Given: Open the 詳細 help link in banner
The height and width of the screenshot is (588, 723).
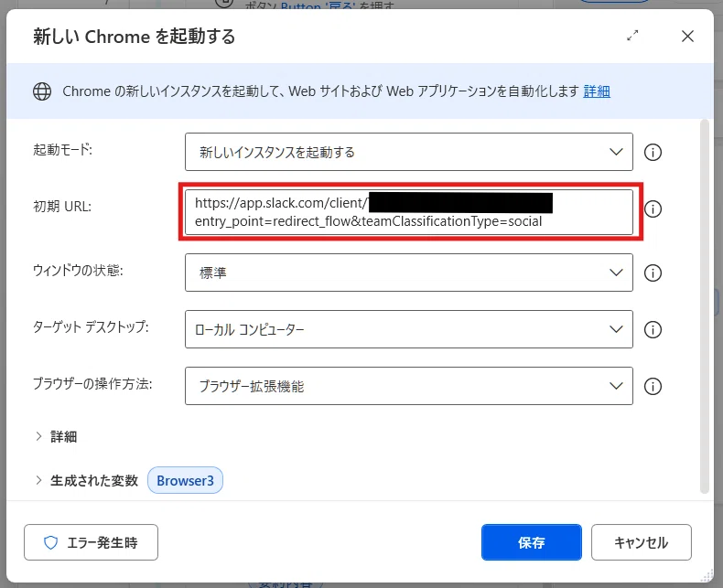Looking at the screenshot, I should point(597,91).
